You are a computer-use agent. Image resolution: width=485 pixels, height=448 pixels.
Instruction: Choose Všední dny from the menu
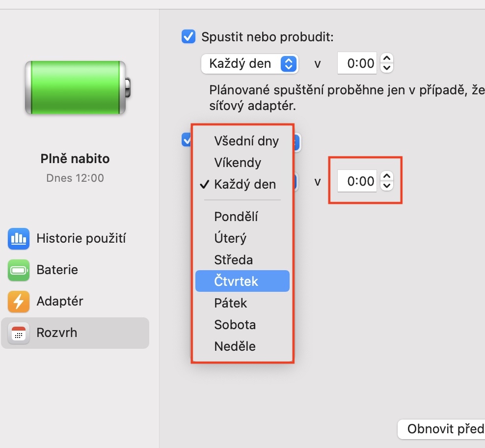coord(246,141)
